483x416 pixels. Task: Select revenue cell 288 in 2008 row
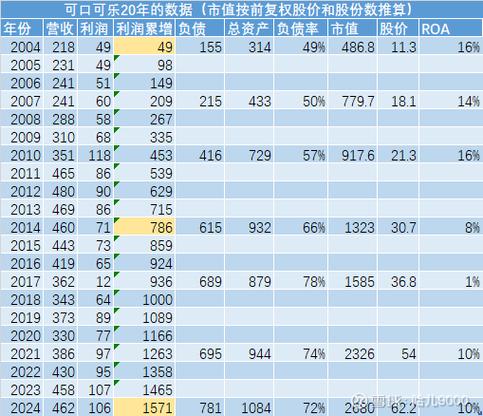pos(60,118)
